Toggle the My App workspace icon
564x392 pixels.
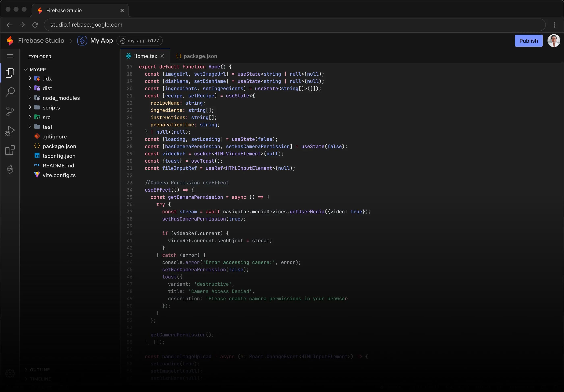point(82,40)
